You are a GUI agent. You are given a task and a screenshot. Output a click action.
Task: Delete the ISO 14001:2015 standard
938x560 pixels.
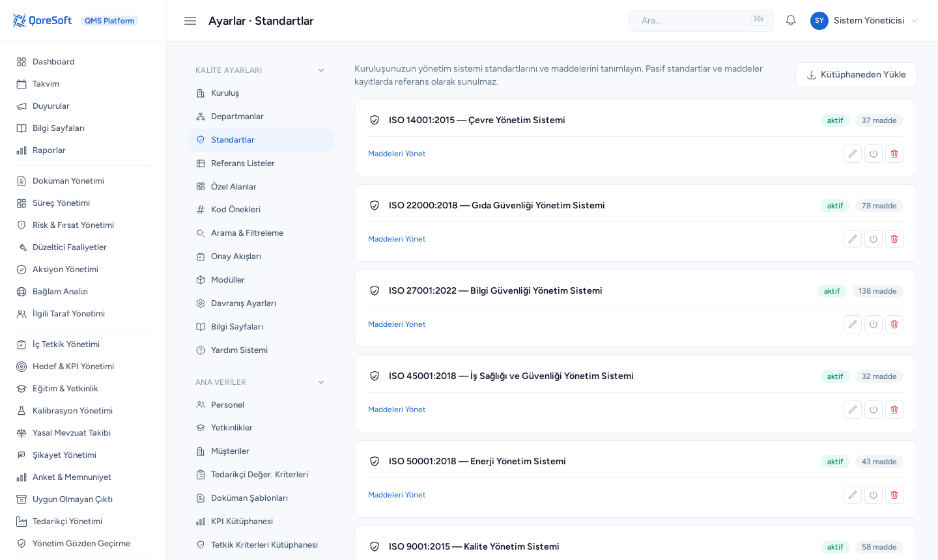pos(894,154)
